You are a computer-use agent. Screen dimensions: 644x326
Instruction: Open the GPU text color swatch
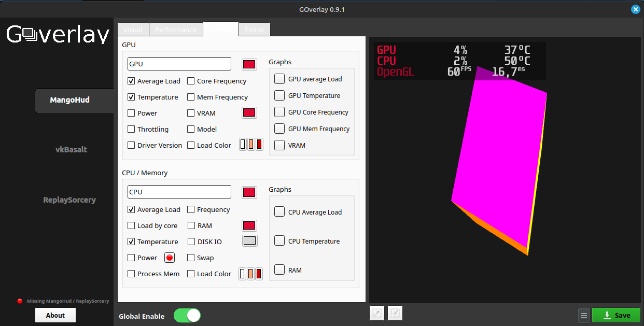pos(249,64)
